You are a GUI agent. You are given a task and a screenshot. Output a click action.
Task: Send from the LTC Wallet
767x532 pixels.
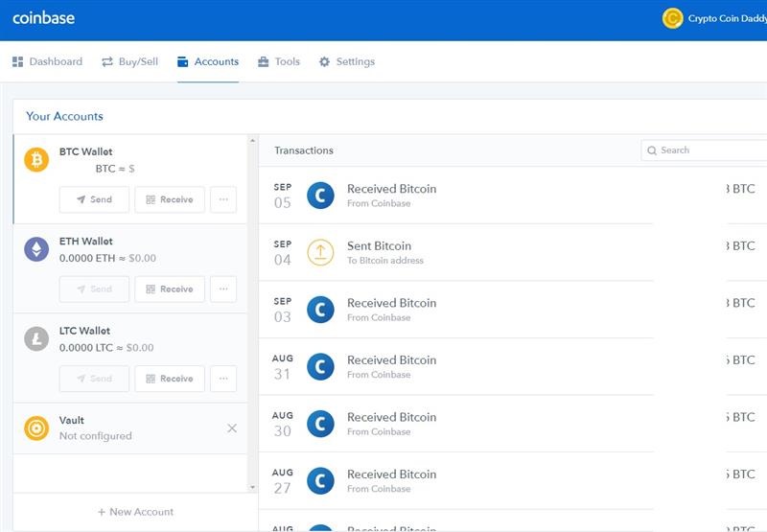point(94,379)
